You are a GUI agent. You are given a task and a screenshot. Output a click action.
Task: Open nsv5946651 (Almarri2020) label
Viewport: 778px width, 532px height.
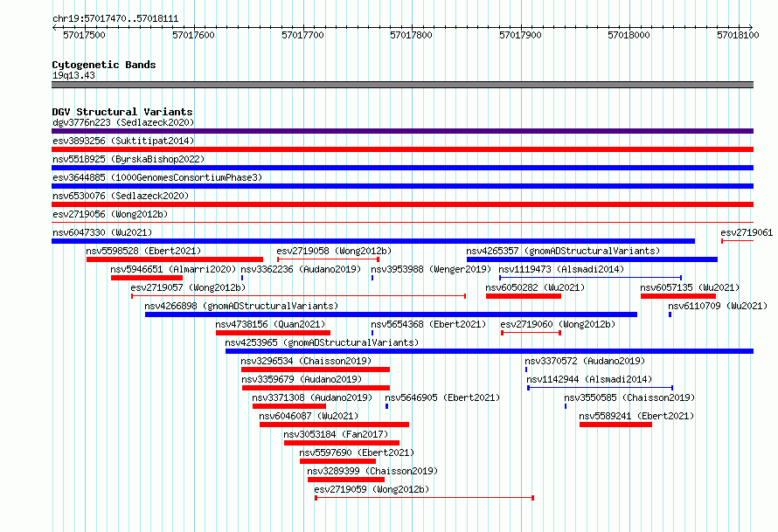coord(173,269)
